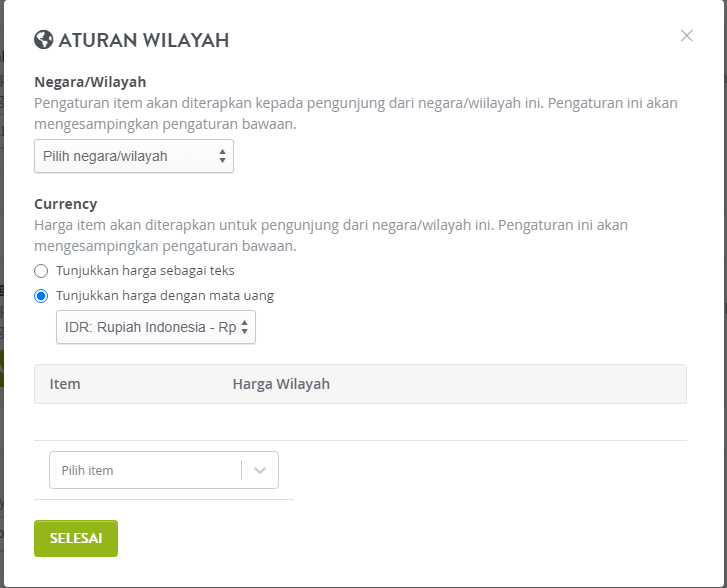727x588 pixels.
Task: Click the arrows on the currency selector
Action: coord(244,327)
